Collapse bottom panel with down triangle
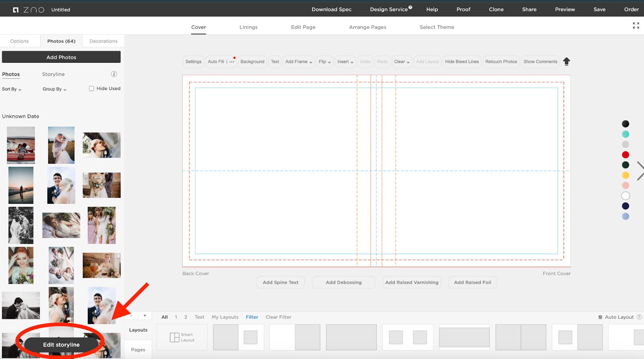644x359 pixels. point(145,316)
